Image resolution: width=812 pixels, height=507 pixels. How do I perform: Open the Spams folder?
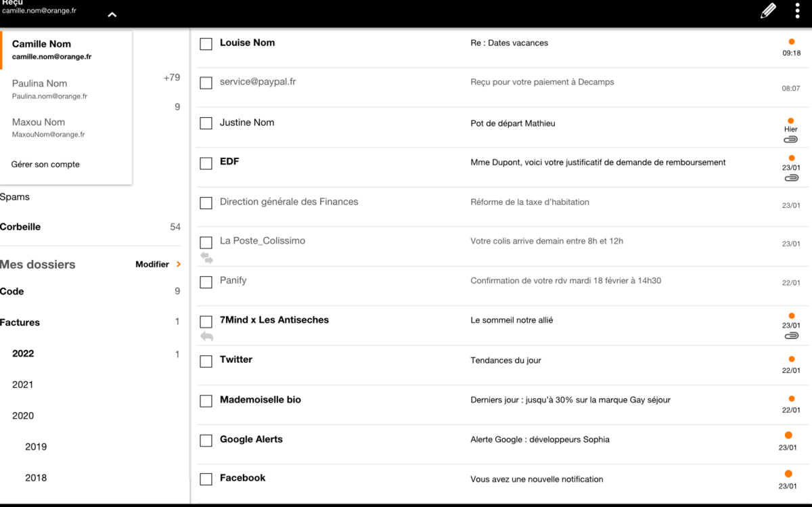click(x=15, y=197)
